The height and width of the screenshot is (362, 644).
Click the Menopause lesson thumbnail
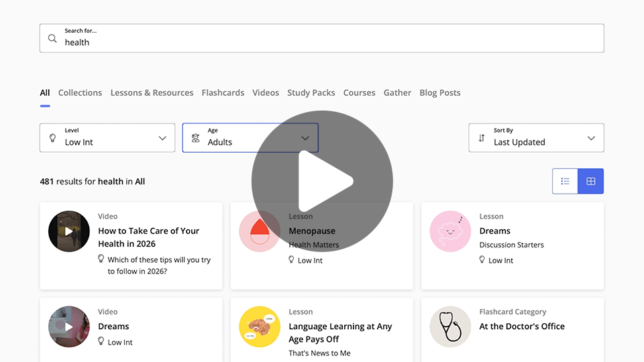click(260, 231)
